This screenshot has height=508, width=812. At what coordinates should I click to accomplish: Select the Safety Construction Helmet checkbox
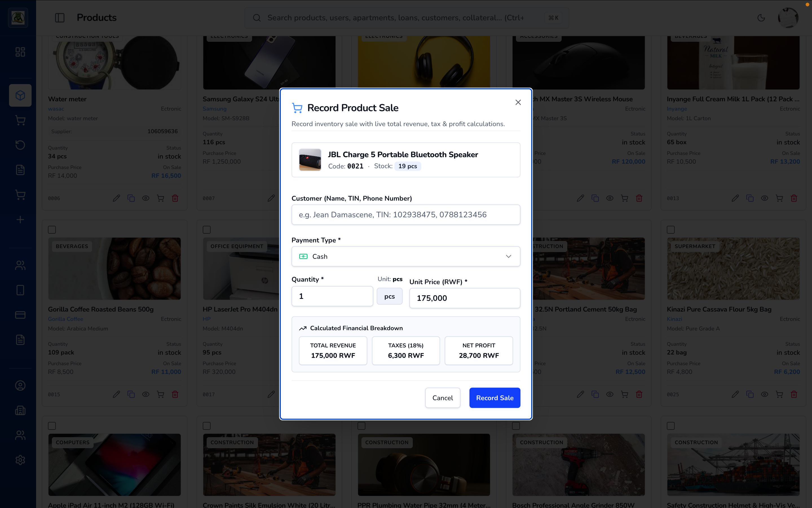point(671,426)
